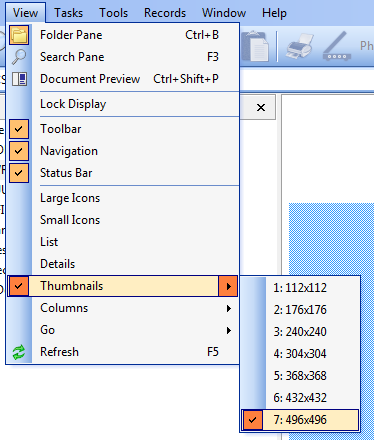The width and height of the screenshot is (374, 440).
Task: Click the green Refresh arrows icon
Action: pos(19,352)
